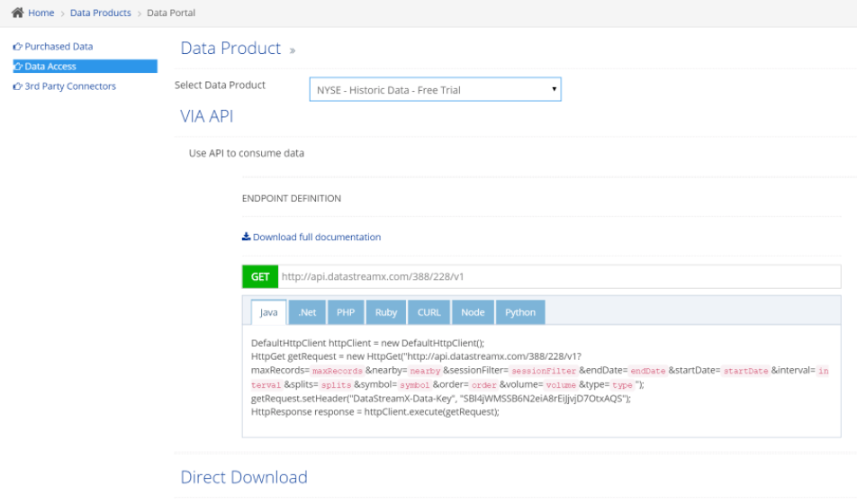Open the Select Data Product dropdown
The width and height of the screenshot is (857, 504).
435,90
